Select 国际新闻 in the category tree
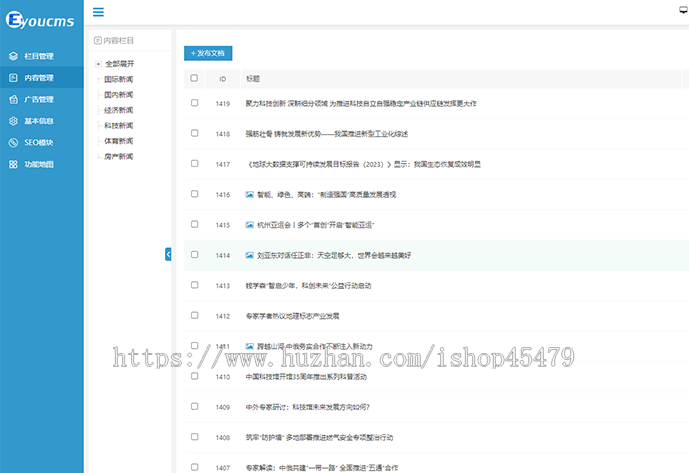The width and height of the screenshot is (689, 473). tap(119, 79)
